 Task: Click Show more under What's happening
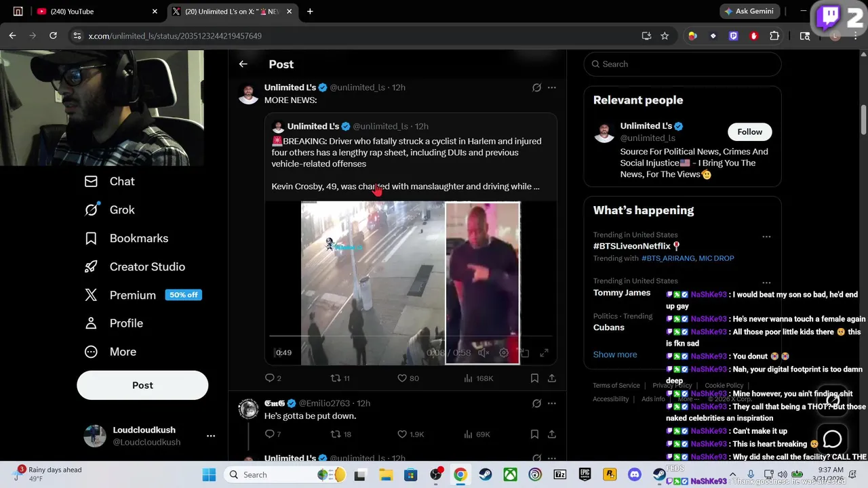click(x=615, y=354)
